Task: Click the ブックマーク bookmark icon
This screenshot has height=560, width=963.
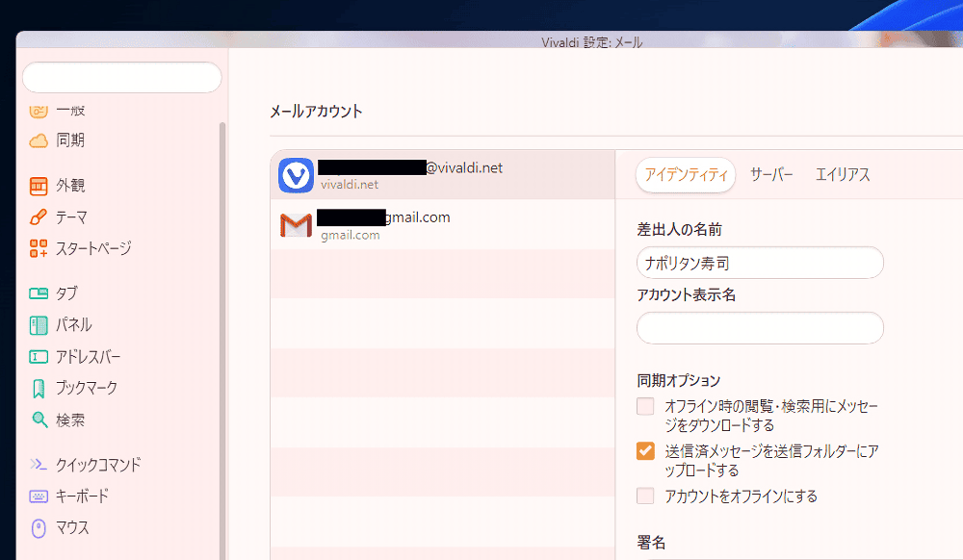Action: tap(39, 389)
